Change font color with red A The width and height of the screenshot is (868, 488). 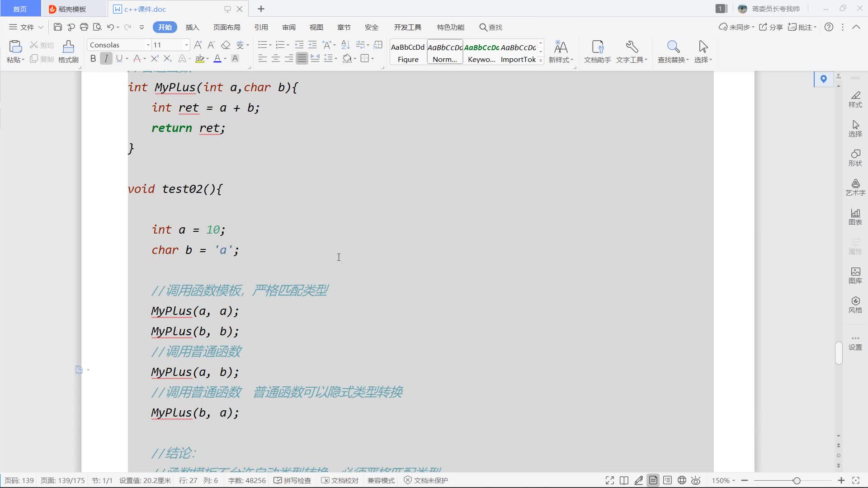pyautogui.click(x=137, y=58)
